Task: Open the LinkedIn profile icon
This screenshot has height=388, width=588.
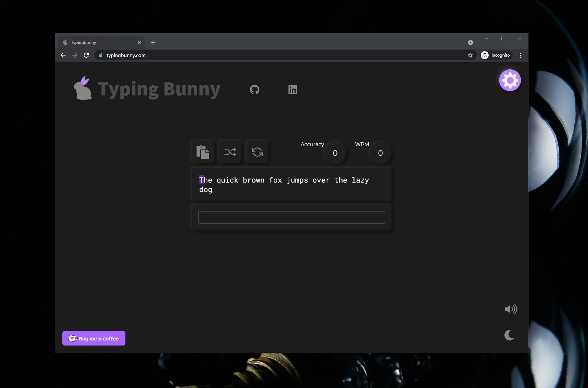Action: click(x=292, y=90)
